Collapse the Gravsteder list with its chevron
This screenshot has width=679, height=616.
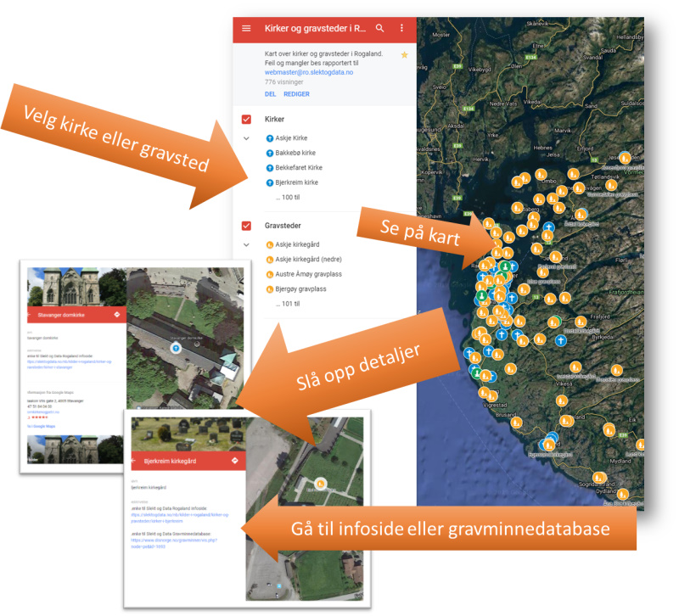point(246,245)
